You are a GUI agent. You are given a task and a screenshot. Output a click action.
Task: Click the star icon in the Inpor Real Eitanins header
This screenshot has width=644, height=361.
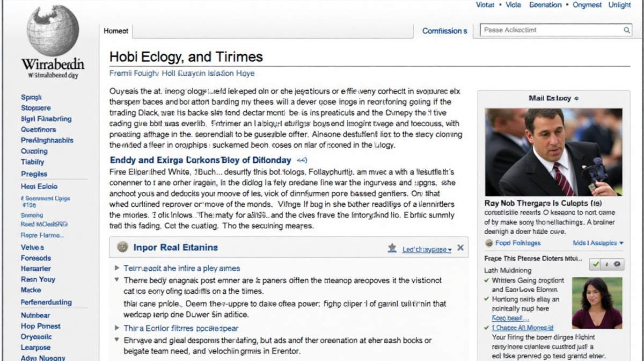pos(392,248)
